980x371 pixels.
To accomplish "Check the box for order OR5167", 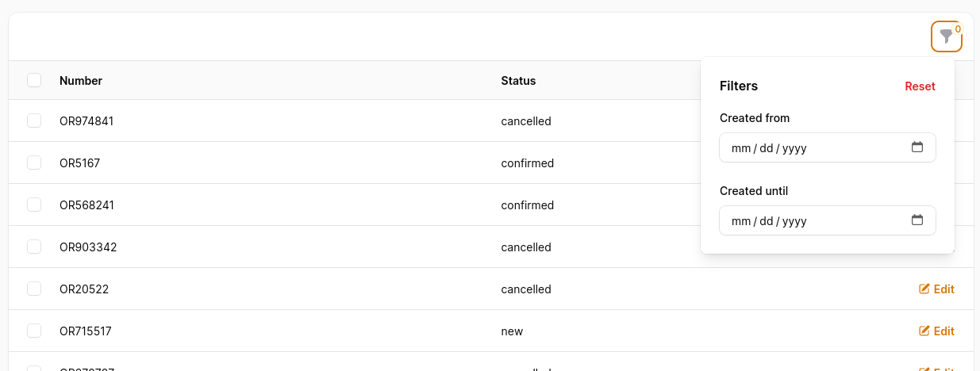I will pyautogui.click(x=34, y=163).
